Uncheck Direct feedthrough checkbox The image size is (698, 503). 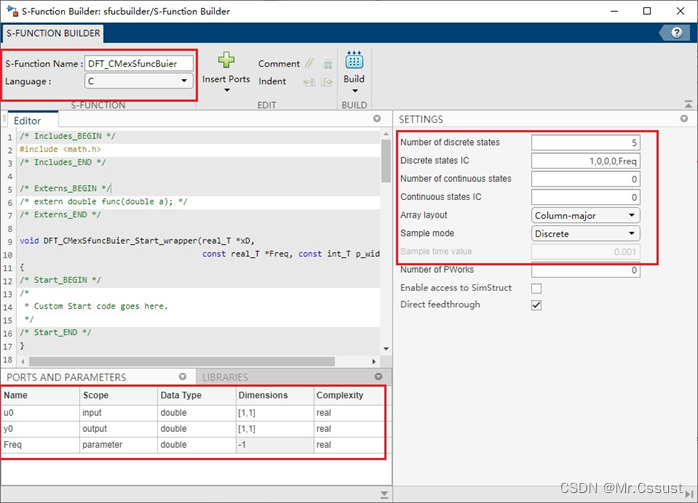tap(536, 305)
